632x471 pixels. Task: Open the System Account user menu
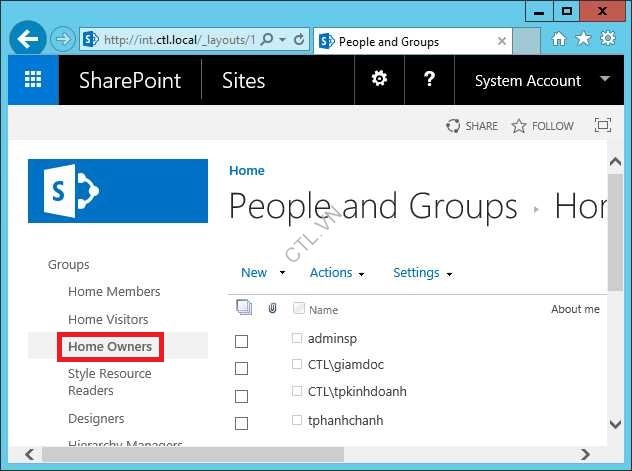[x=541, y=81]
